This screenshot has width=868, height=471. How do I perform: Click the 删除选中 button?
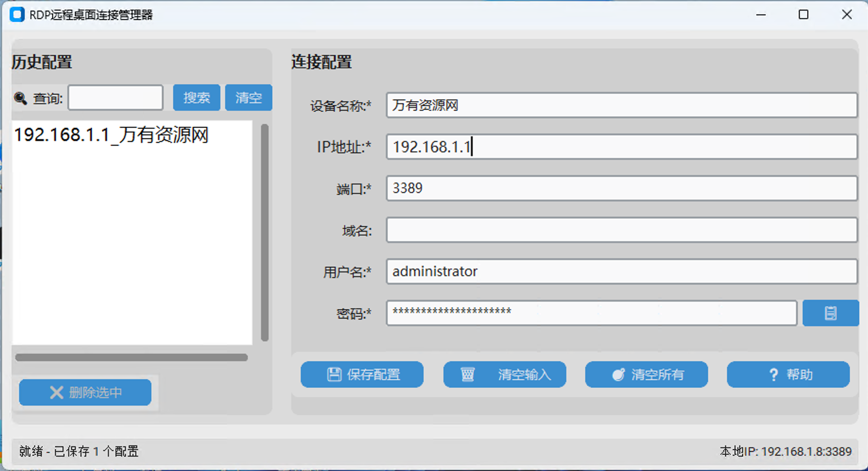coord(85,392)
